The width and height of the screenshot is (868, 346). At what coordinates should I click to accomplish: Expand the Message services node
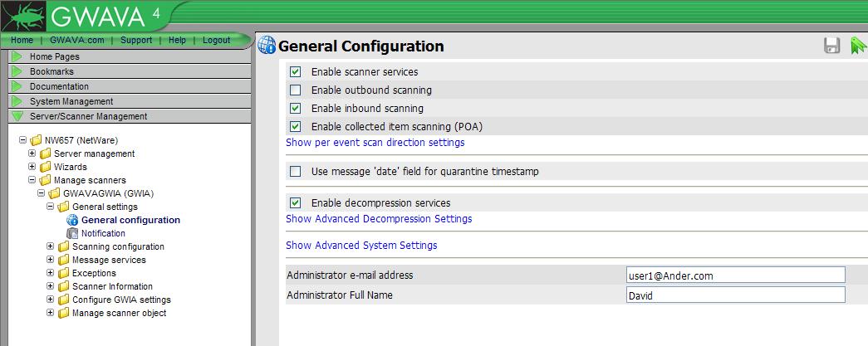point(51,260)
